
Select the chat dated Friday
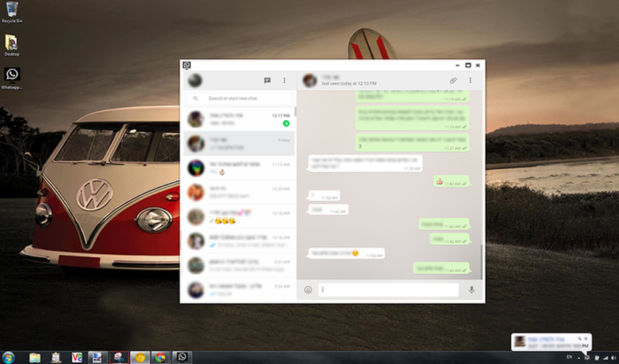(239, 144)
